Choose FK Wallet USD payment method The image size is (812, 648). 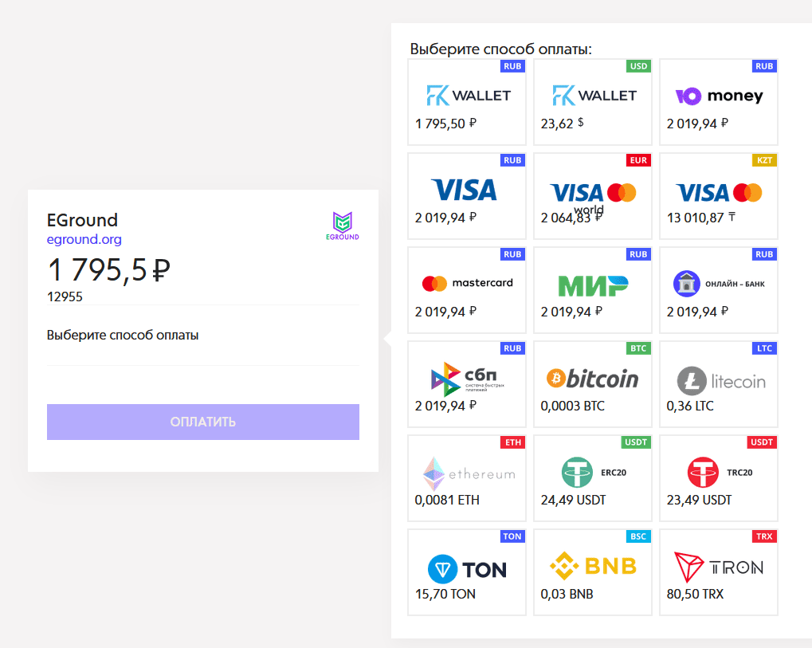click(592, 102)
